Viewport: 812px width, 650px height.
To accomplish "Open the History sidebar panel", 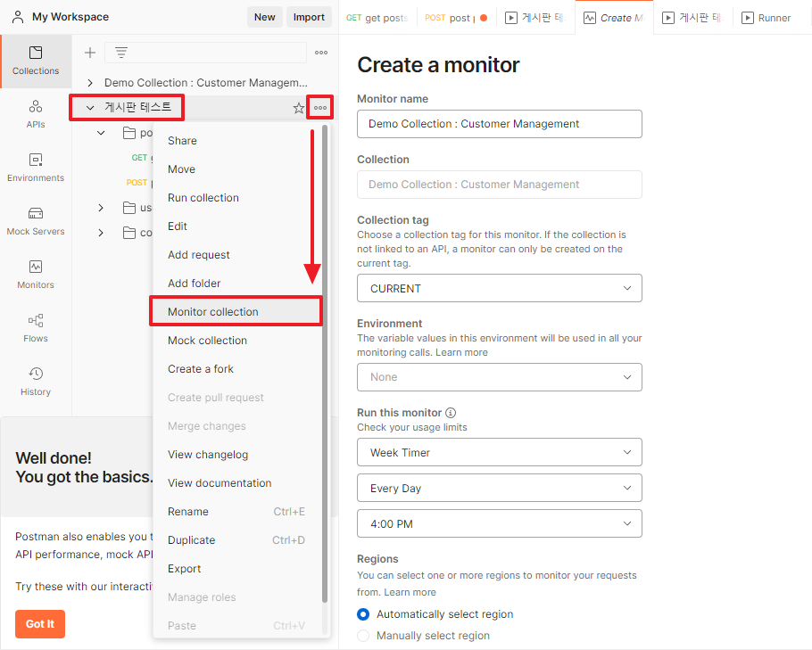I will coord(36,382).
